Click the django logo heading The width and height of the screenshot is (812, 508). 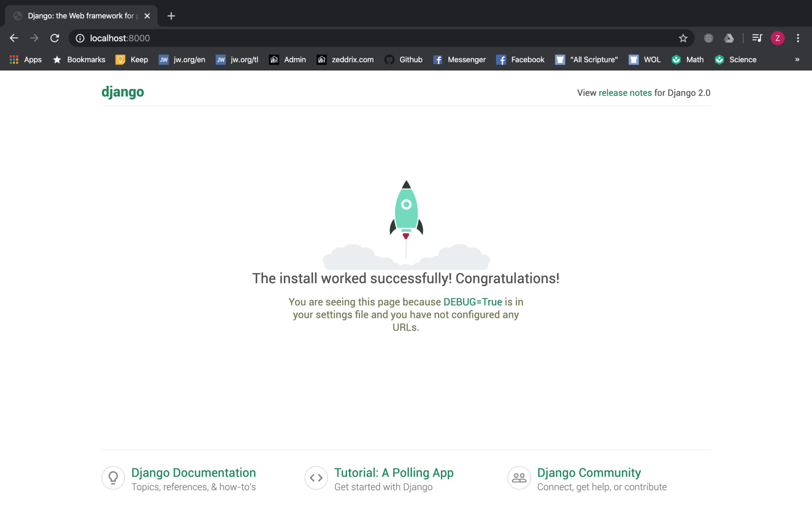click(123, 92)
